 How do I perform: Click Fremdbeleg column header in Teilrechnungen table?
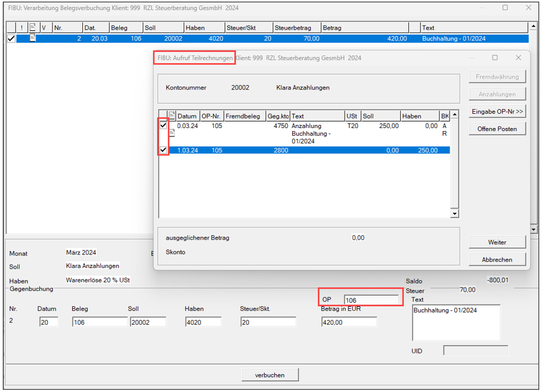pos(244,116)
